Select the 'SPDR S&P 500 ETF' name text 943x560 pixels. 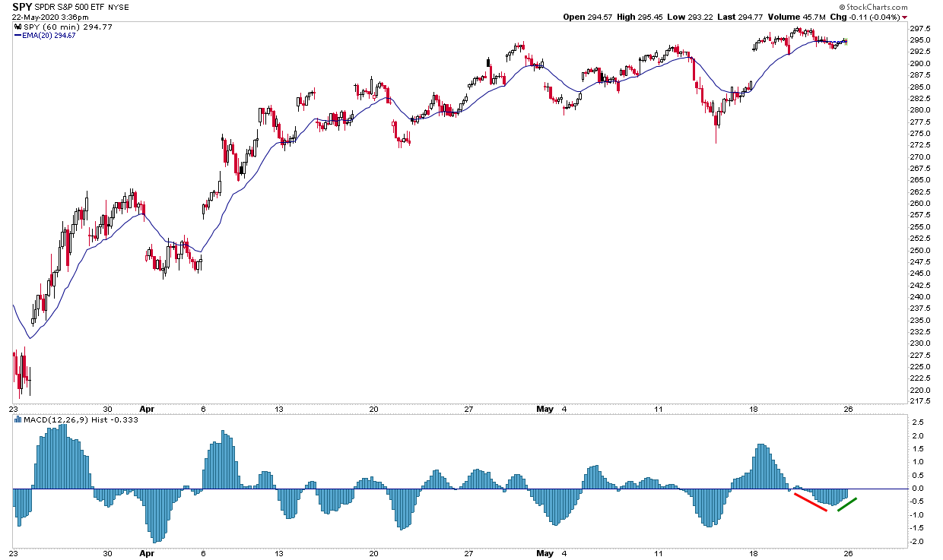tap(70, 7)
